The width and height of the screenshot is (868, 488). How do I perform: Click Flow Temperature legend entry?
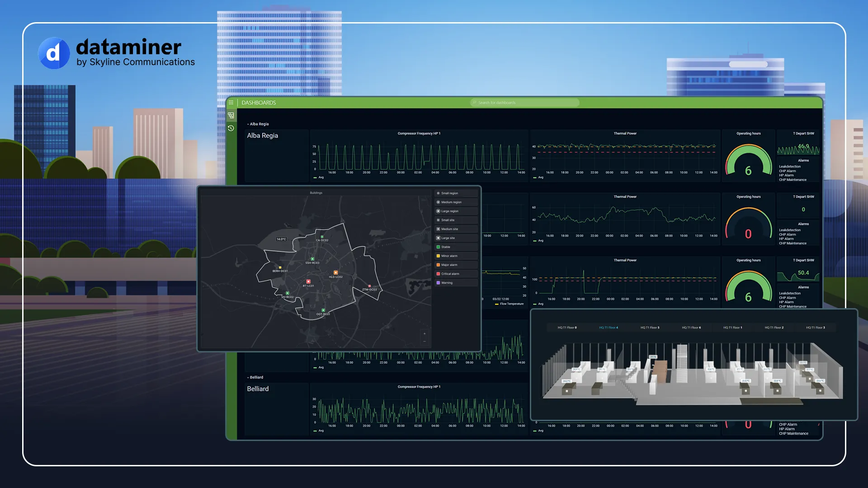(x=509, y=304)
